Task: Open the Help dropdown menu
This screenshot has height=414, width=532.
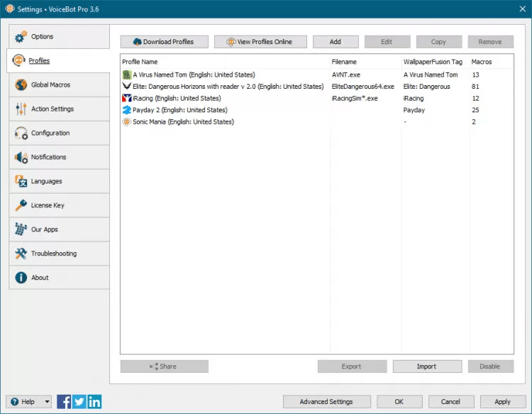Action: 29,401
